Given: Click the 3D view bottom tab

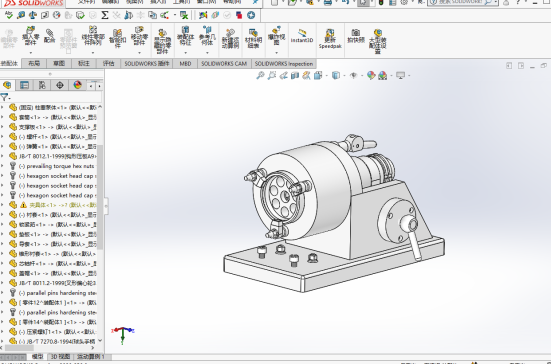Looking at the screenshot, I should click(x=60, y=356).
